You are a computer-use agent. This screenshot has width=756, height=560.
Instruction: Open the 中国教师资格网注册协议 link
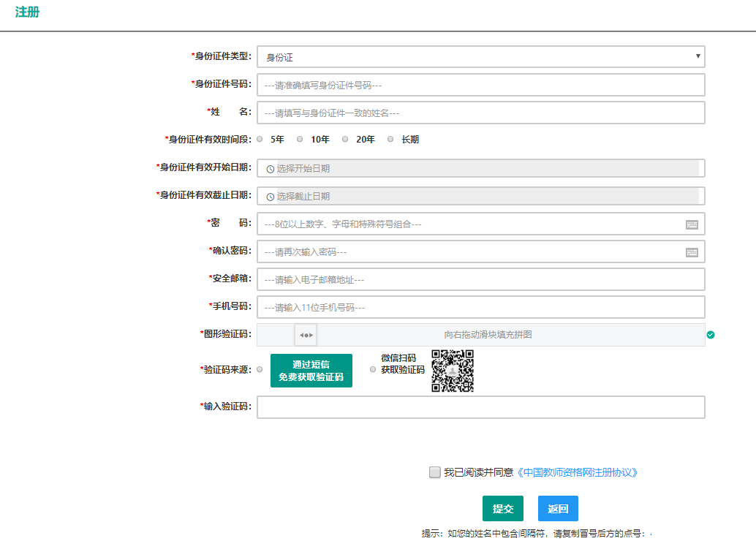[x=578, y=472]
